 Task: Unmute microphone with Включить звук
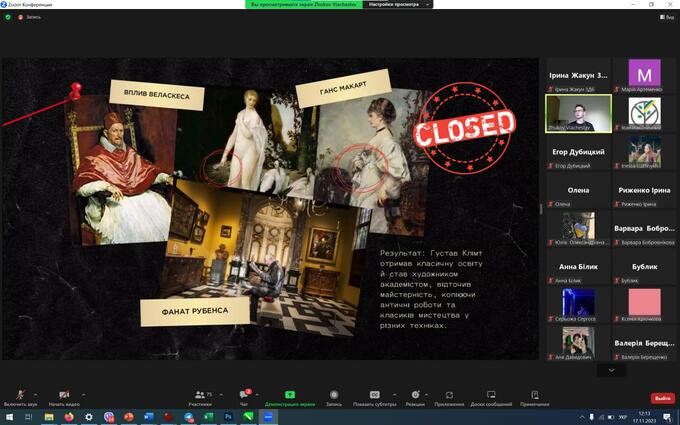point(20,398)
